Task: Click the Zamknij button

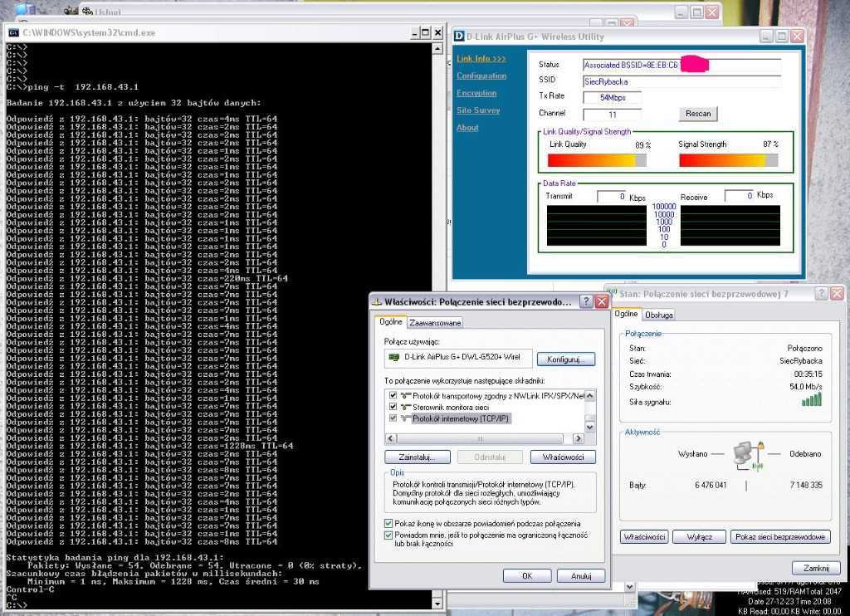Action: [x=816, y=568]
